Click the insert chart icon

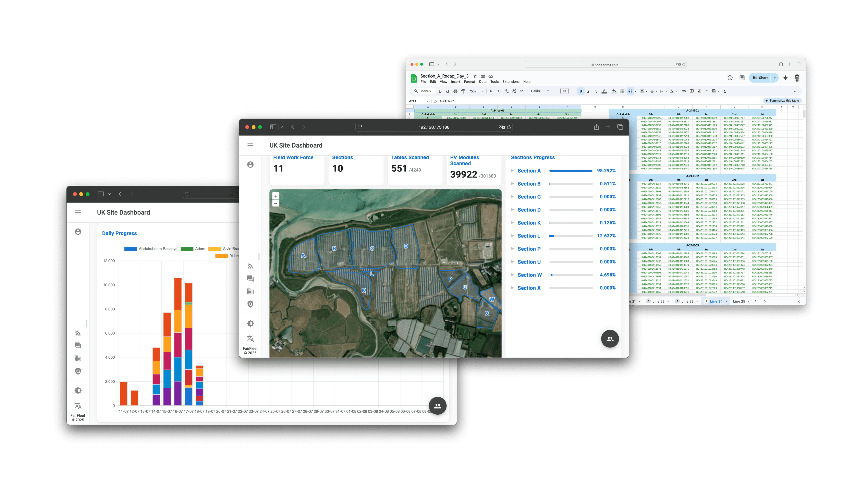699,91
